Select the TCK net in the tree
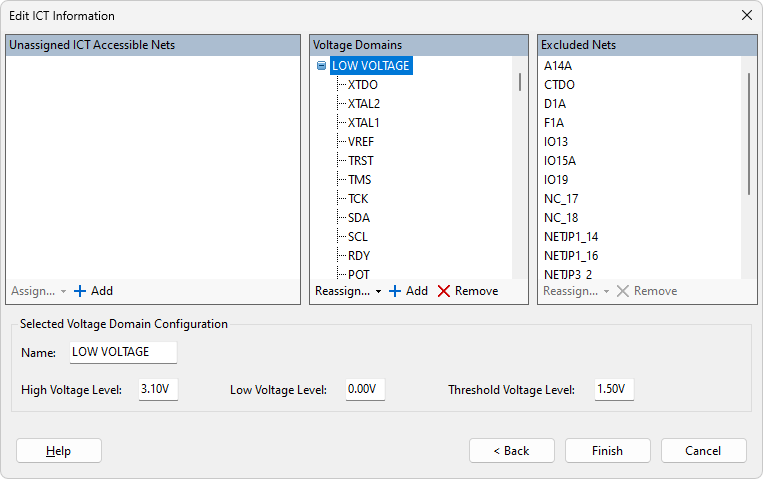Viewport: 763px width, 479px height. coord(357,199)
